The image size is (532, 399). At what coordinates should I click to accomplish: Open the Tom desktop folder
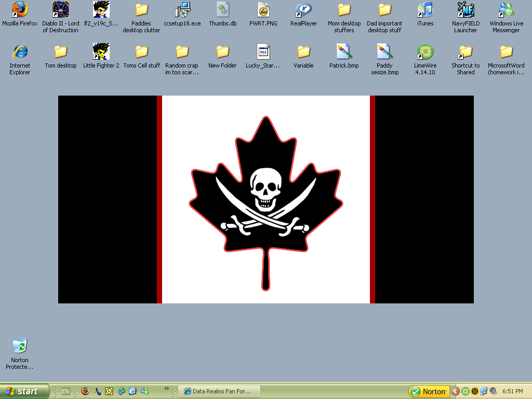(x=60, y=52)
